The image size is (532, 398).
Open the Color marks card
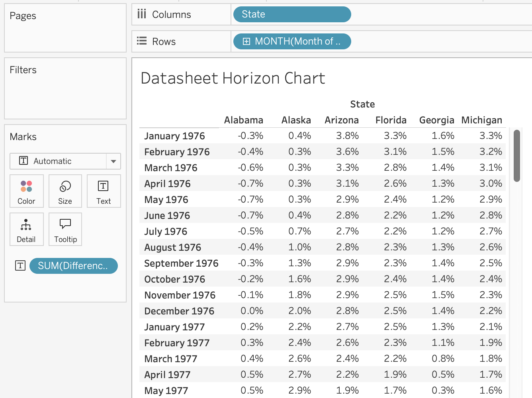coord(26,191)
